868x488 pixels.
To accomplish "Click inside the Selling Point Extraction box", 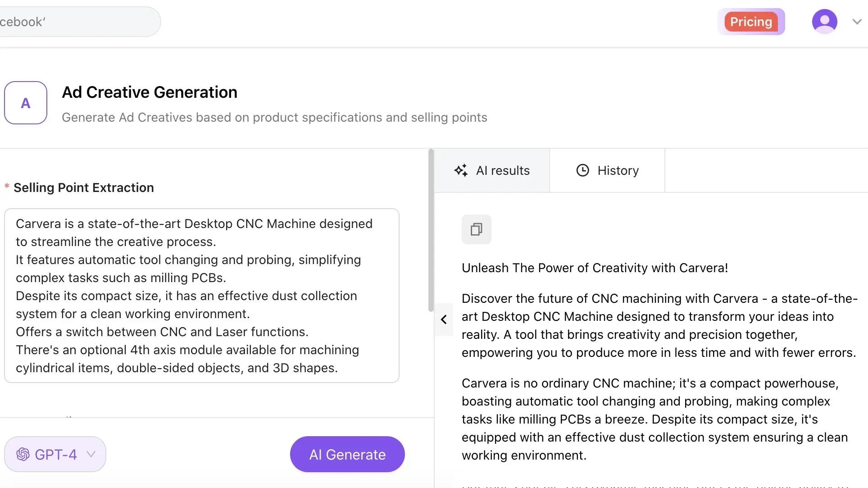I will click(201, 295).
